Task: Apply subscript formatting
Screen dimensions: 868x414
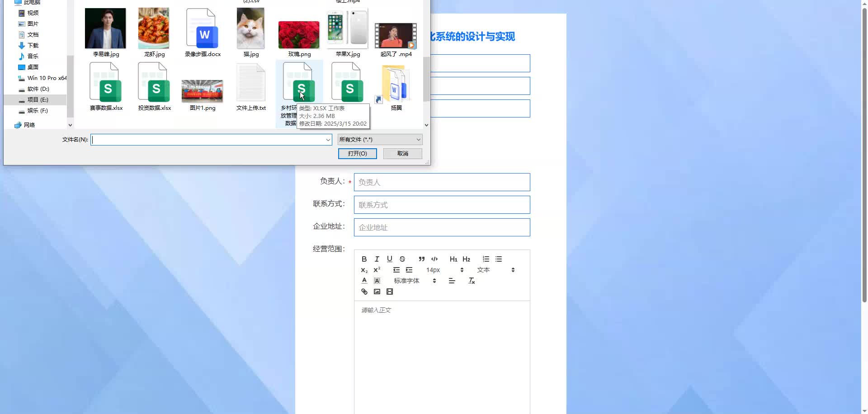Action: pyautogui.click(x=364, y=270)
